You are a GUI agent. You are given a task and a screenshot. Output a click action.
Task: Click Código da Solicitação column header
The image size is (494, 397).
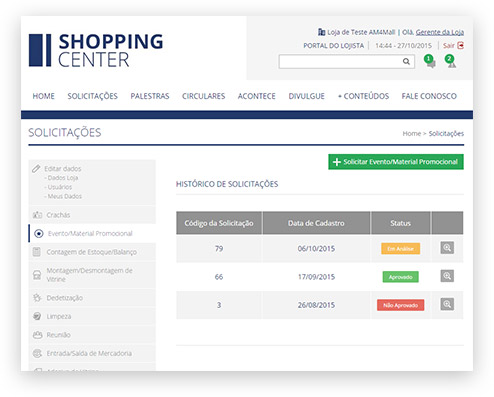219,223
